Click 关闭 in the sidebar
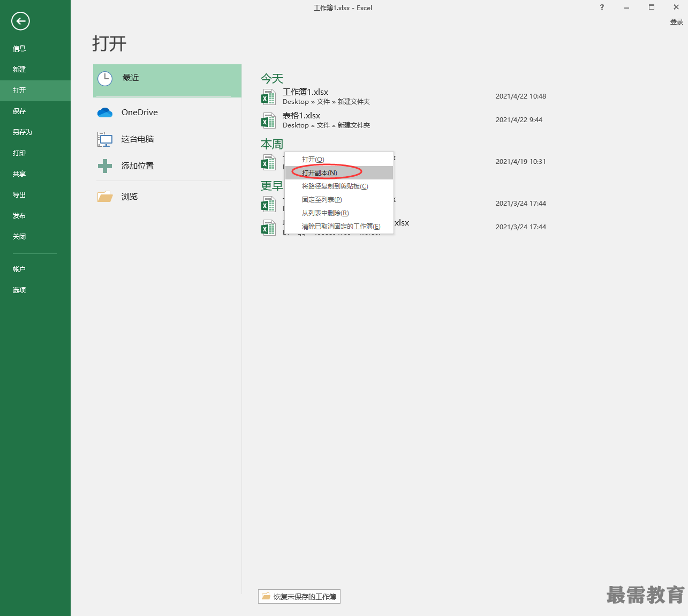 tap(35, 237)
